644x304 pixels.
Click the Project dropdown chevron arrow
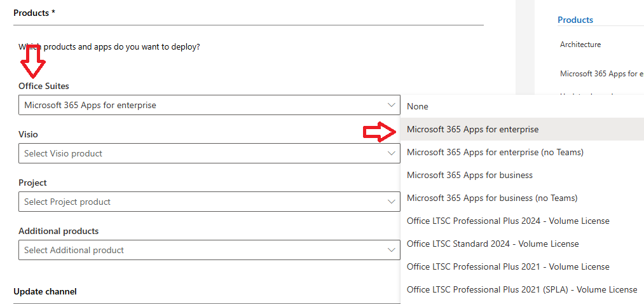click(x=392, y=202)
